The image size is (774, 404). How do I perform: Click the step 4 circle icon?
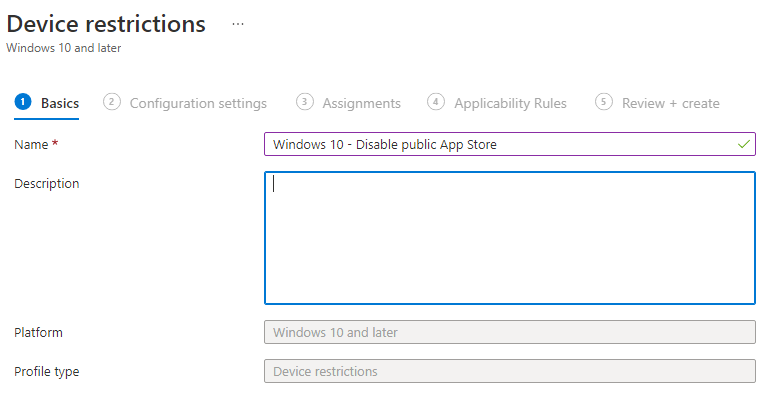point(436,102)
